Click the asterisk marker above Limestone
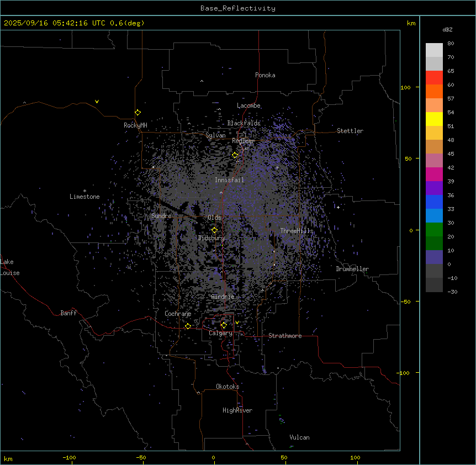The image size is (476, 465). [84, 191]
